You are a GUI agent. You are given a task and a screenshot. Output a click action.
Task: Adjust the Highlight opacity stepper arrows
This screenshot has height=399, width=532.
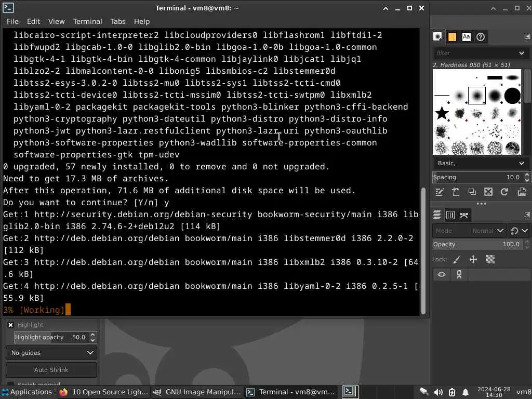coord(92,337)
